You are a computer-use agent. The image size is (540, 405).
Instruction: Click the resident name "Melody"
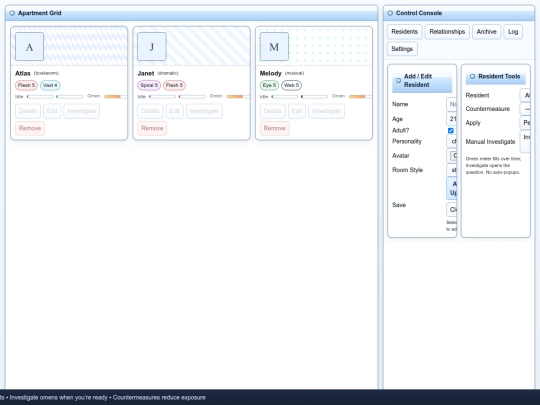[271, 73]
